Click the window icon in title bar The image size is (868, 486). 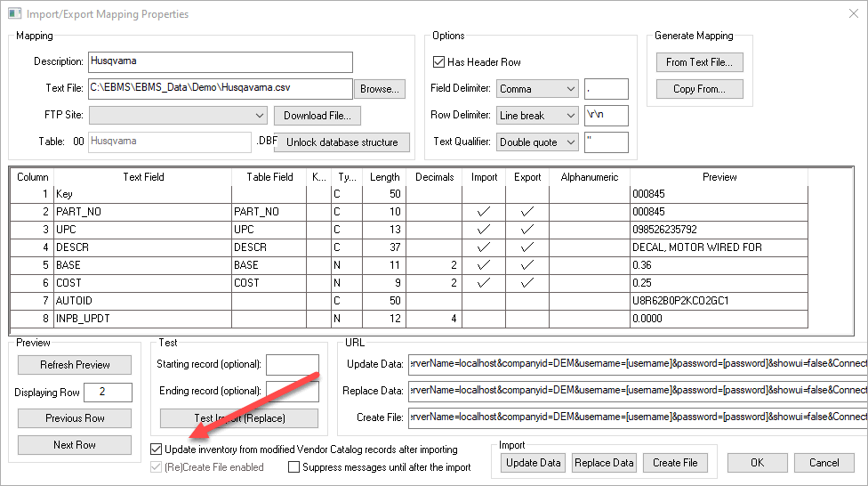coord(15,13)
